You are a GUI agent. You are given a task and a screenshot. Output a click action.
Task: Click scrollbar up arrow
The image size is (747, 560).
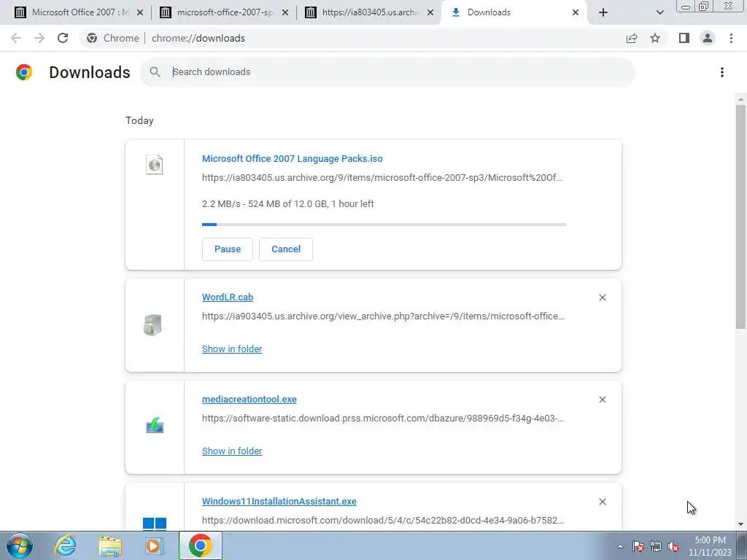coord(740,99)
